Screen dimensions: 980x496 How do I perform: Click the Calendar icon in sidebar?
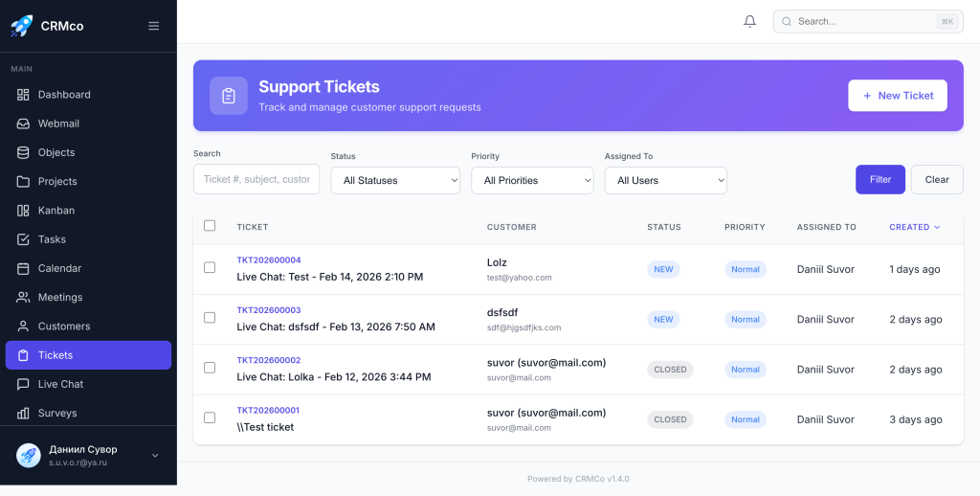coord(23,268)
